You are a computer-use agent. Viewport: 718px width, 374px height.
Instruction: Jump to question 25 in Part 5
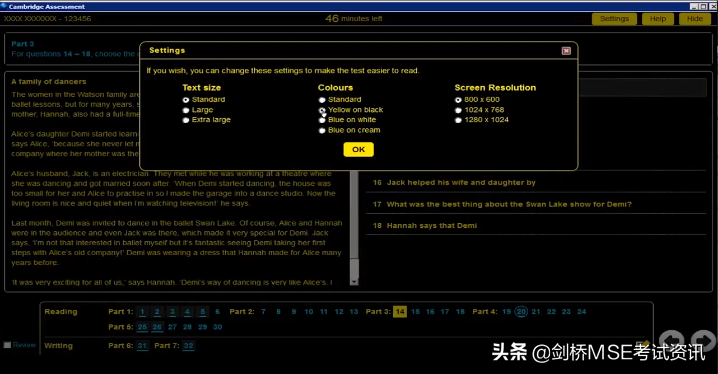click(x=142, y=327)
